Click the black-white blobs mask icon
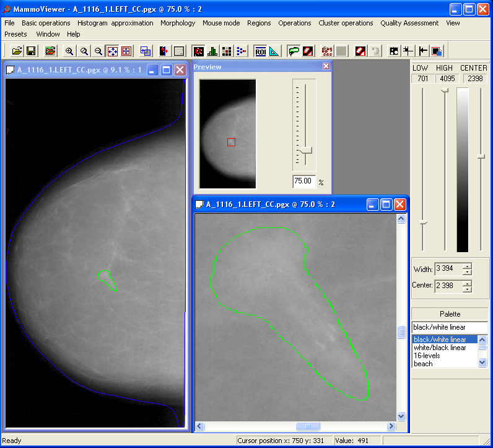The image size is (493, 448). (x=394, y=51)
